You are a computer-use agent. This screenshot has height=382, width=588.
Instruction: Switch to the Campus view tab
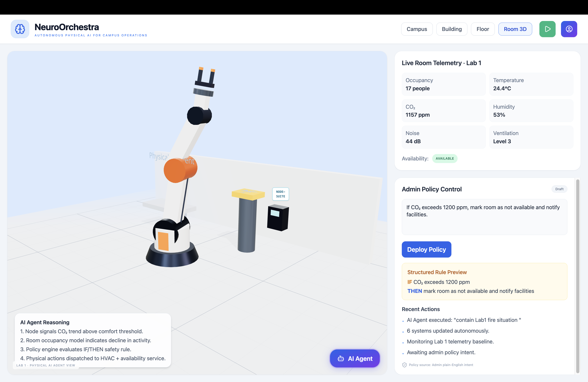click(417, 29)
